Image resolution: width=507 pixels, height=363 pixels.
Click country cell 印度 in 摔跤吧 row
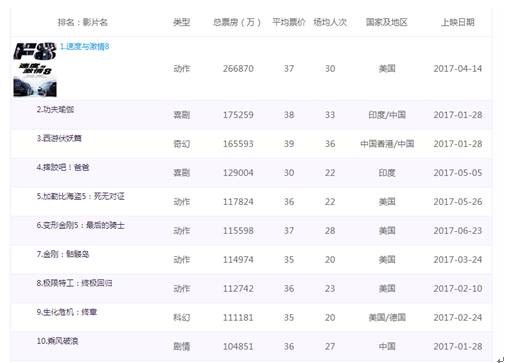coord(387,173)
